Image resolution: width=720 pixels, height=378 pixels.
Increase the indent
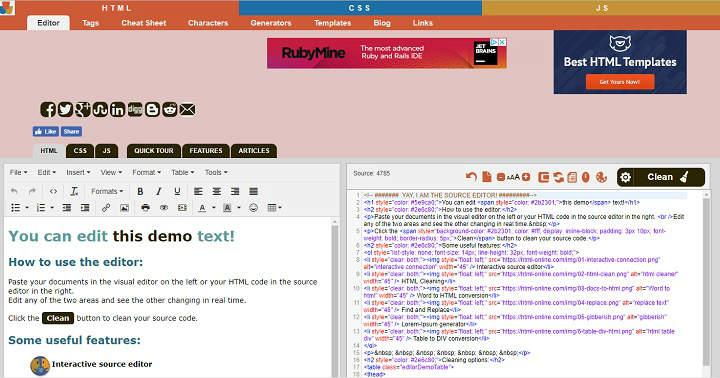click(x=85, y=208)
